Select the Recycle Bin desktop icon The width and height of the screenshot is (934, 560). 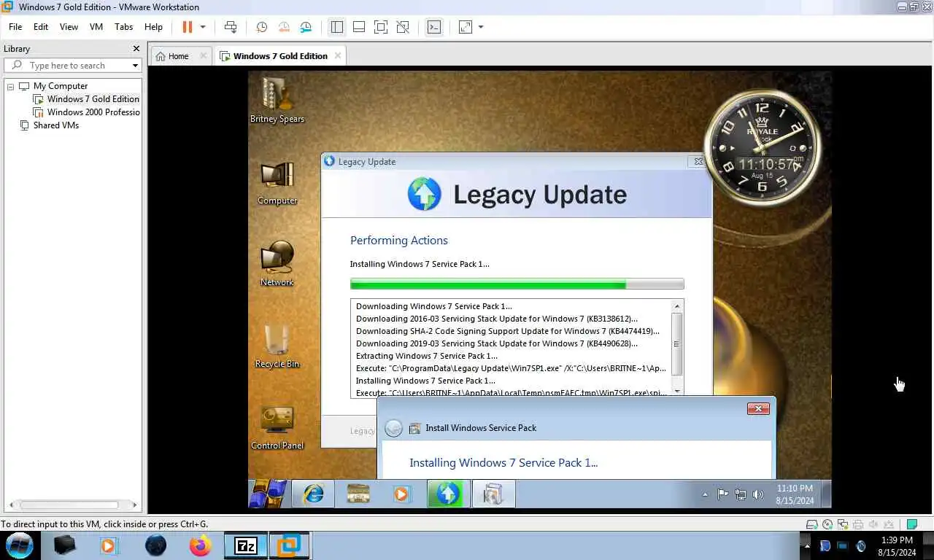277,346
